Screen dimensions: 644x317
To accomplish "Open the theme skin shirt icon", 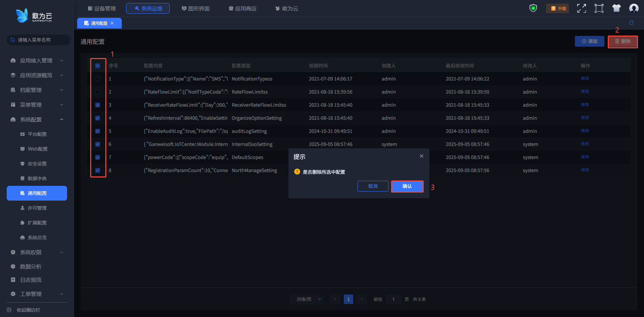I will (x=616, y=8).
